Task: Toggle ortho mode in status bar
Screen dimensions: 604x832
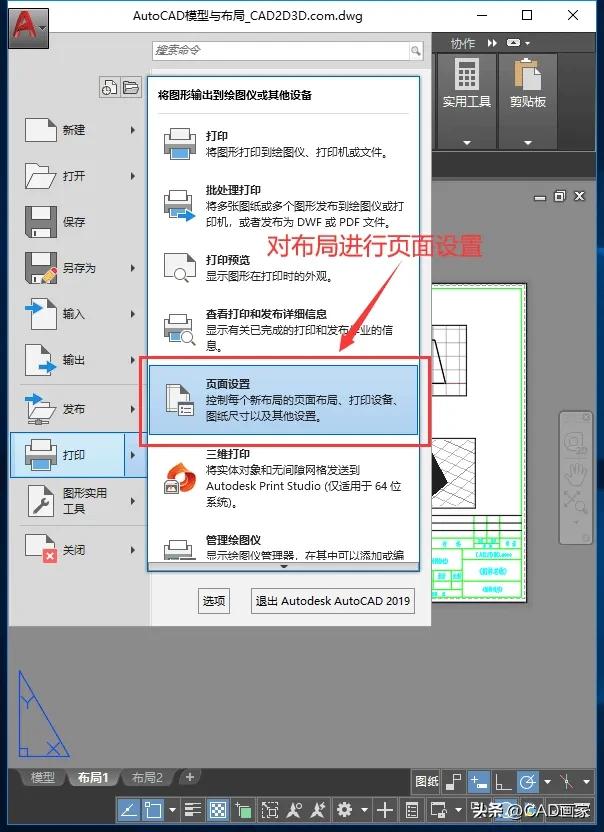Action: [503, 782]
